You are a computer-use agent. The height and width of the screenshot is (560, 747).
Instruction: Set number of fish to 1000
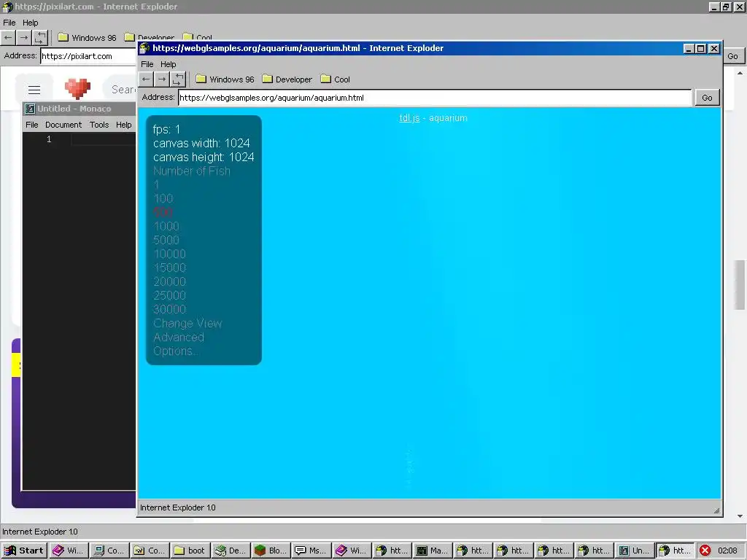(166, 226)
